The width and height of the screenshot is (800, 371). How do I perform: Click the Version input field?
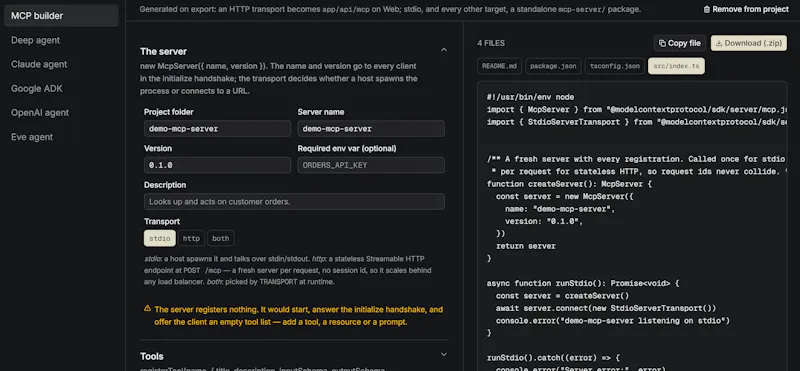pos(217,165)
